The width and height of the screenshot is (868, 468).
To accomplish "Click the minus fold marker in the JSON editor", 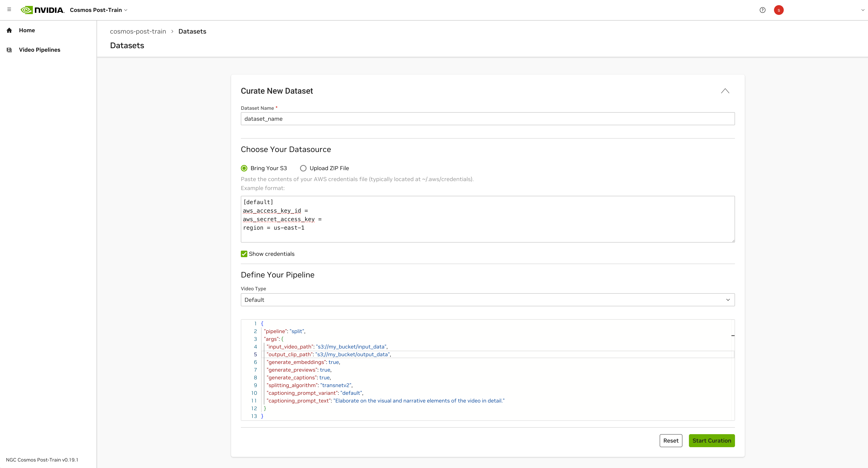I will click(733, 336).
